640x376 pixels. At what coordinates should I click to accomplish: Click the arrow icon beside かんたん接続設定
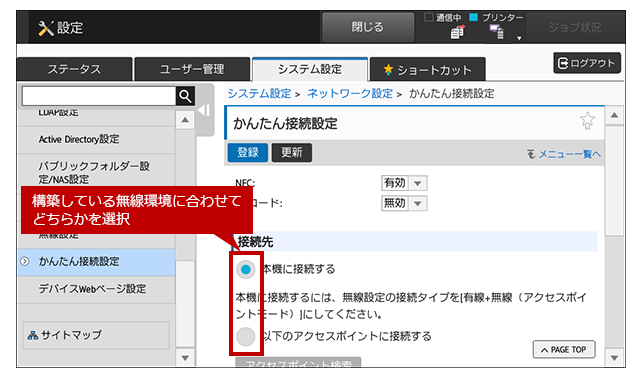(x=25, y=261)
